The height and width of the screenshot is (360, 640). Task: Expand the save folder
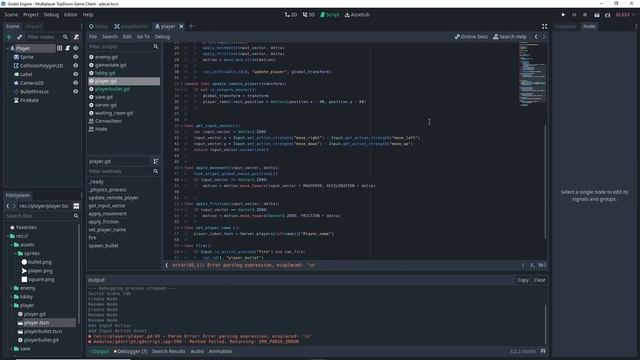tap(11, 349)
